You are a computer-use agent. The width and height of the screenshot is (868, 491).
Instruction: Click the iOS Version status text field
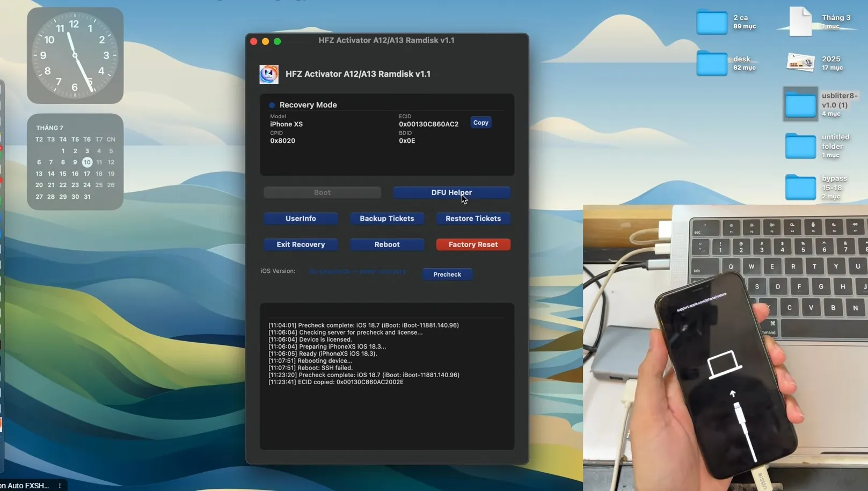pyautogui.click(x=358, y=271)
